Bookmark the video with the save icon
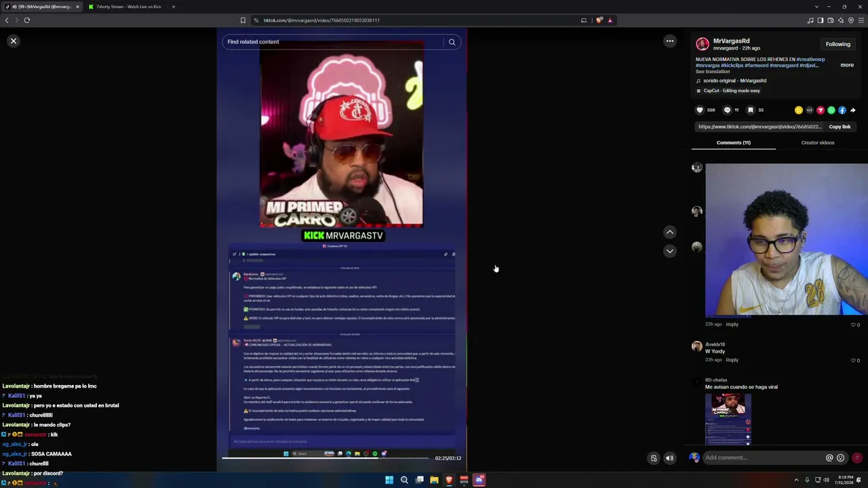Viewport: 868px width, 488px height. [750, 110]
